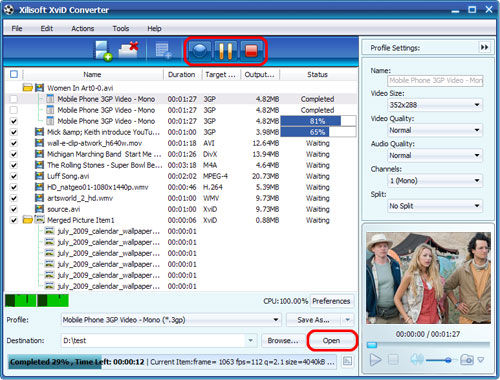Viewport: 500px width, 380px height.
Task: Pause conversion with the orange pause button
Action: pyautogui.click(x=225, y=51)
